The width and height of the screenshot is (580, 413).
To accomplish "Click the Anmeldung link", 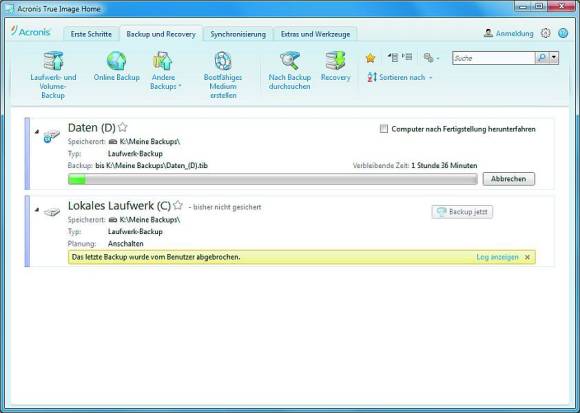I will (x=515, y=34).
